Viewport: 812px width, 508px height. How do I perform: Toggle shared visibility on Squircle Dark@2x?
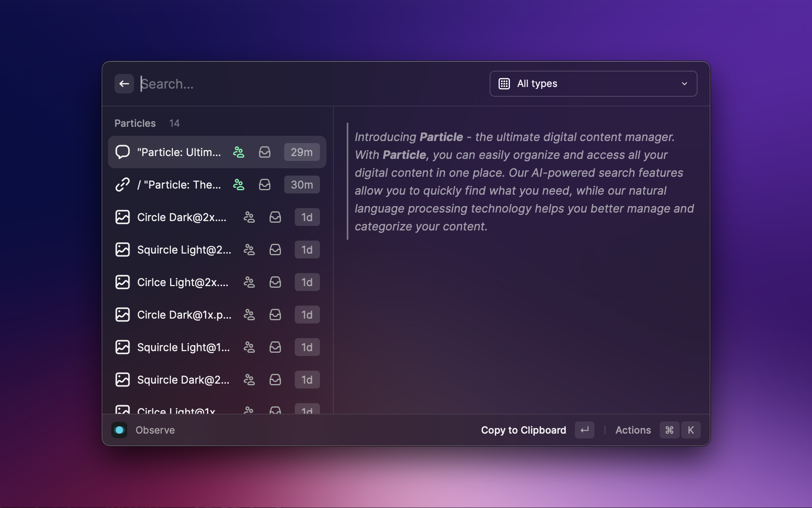tap(248, 379)
